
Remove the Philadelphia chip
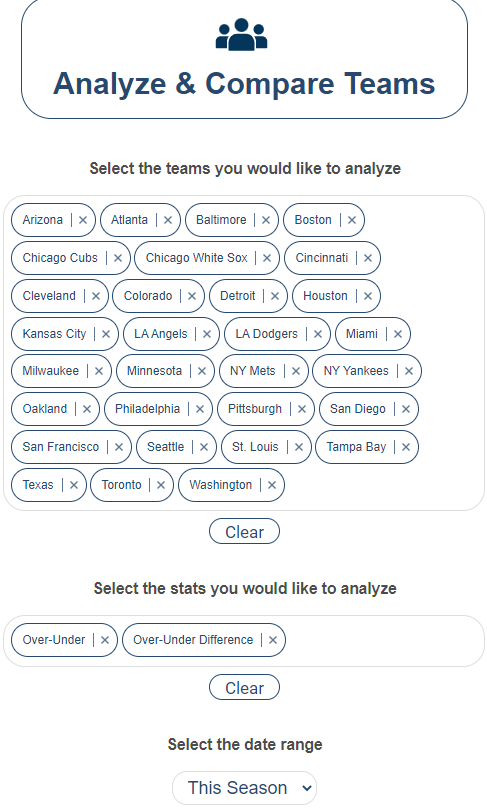pyautogui.click(x=200, y=409)
